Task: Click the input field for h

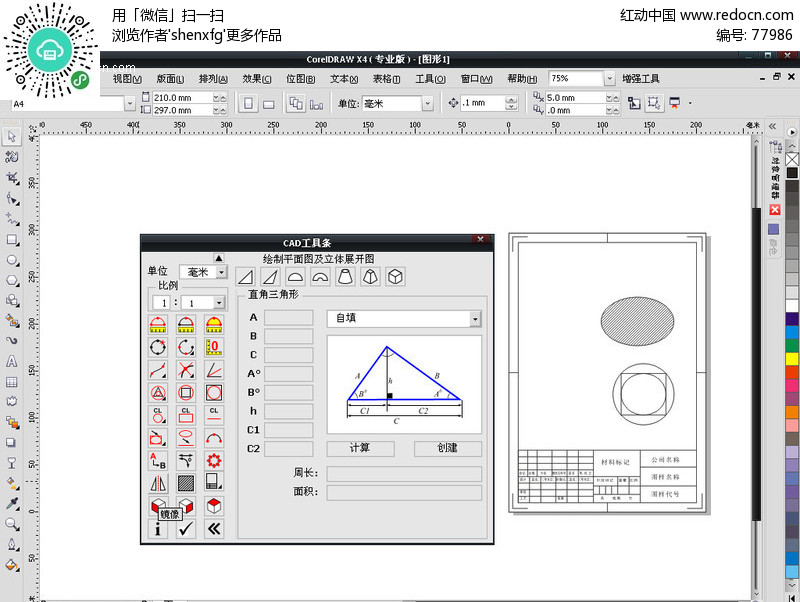Action: (x=288, y=411)
